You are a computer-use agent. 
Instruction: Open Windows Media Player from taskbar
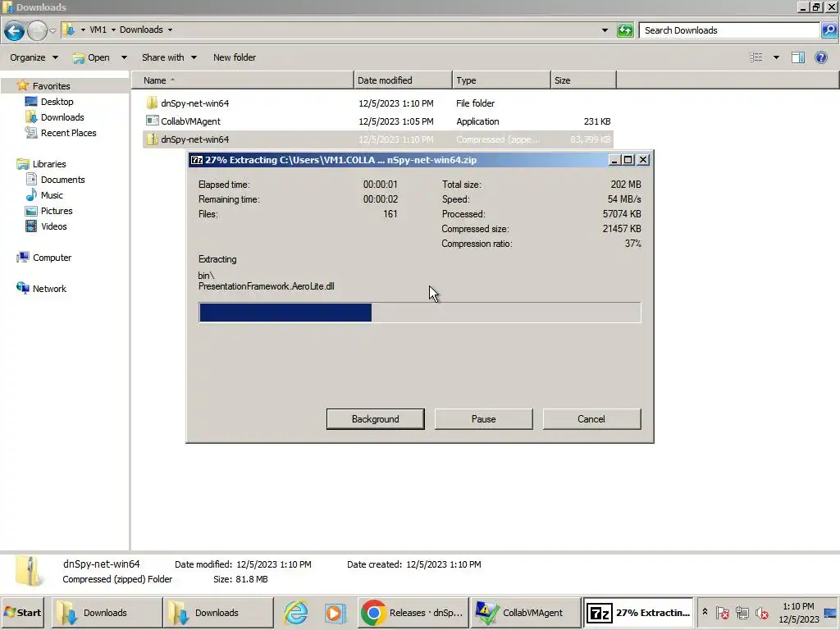coord(335,612)
